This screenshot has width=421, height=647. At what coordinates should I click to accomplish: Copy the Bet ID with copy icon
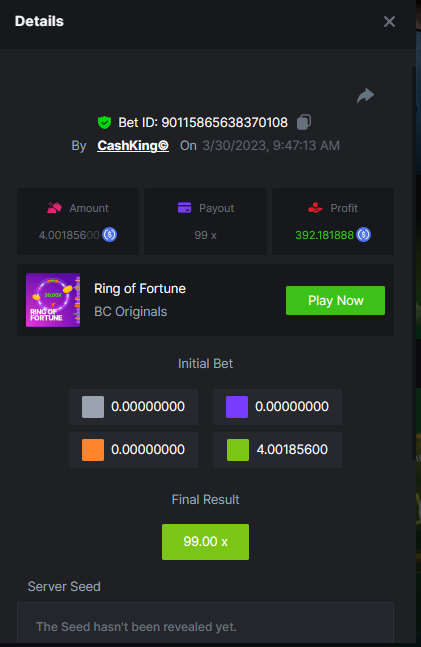pyautogui.click(x=304, y=122)
